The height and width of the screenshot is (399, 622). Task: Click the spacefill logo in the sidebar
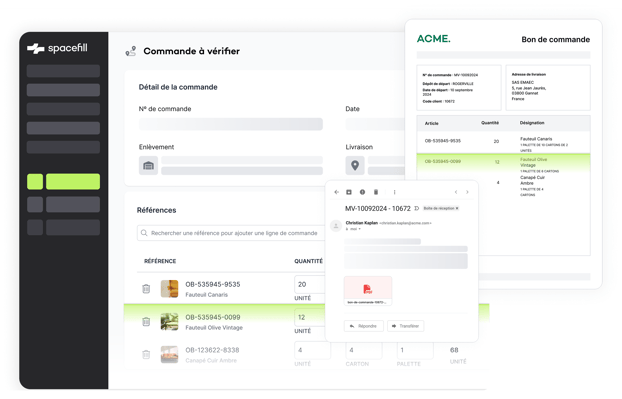click(x=57, y=48)
